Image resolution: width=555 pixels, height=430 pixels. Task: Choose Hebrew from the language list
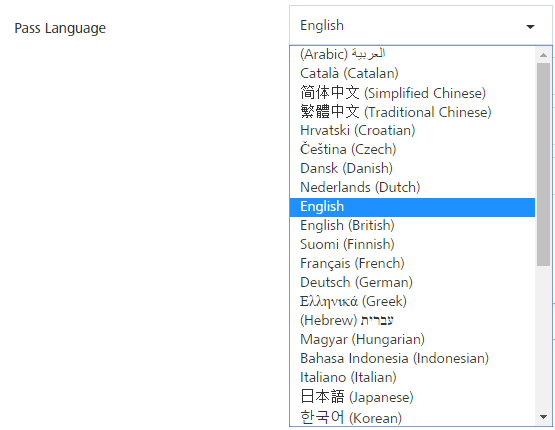(412, 321)
